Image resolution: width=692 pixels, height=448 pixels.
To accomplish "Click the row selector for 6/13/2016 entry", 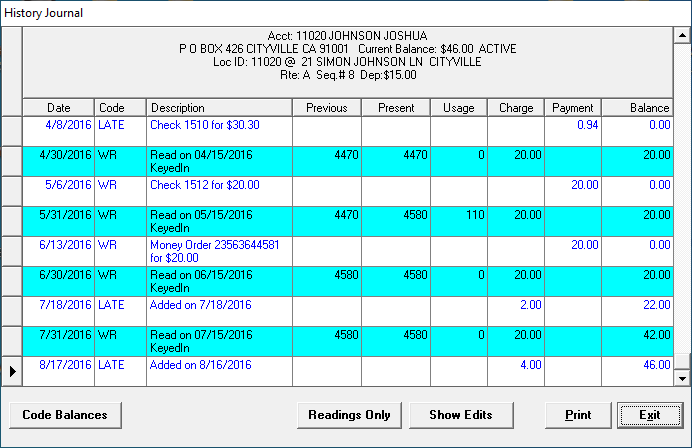I will (12, 252).
